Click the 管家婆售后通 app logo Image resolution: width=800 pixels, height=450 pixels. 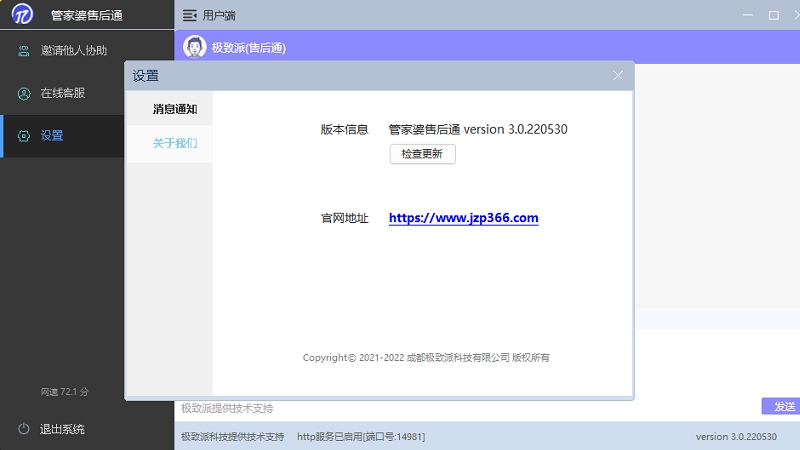click(23, 15)
